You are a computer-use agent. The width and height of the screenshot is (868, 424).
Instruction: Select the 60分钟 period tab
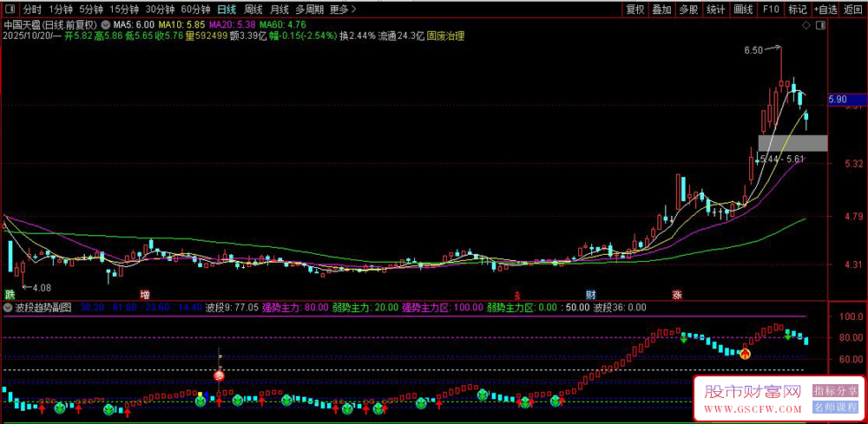click(196, 10)
